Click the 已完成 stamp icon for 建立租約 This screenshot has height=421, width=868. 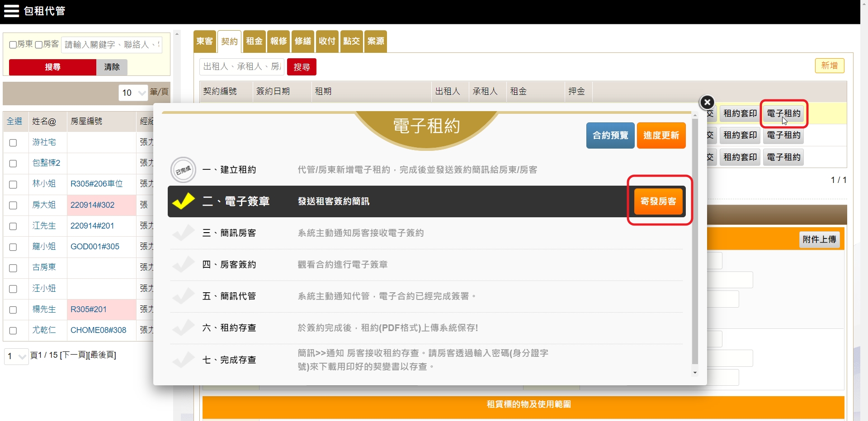pyautogui.click(x=183, y=170)
